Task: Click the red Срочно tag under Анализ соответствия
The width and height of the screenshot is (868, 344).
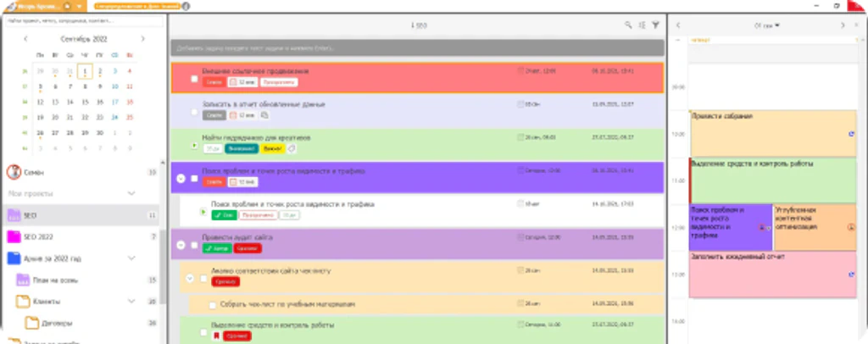Action: coord(225,281)
